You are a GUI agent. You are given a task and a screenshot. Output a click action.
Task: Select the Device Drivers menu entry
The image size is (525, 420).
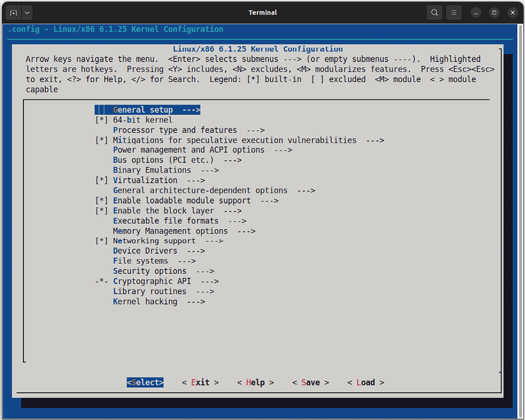pyautogui.click(x=159, y=251)
